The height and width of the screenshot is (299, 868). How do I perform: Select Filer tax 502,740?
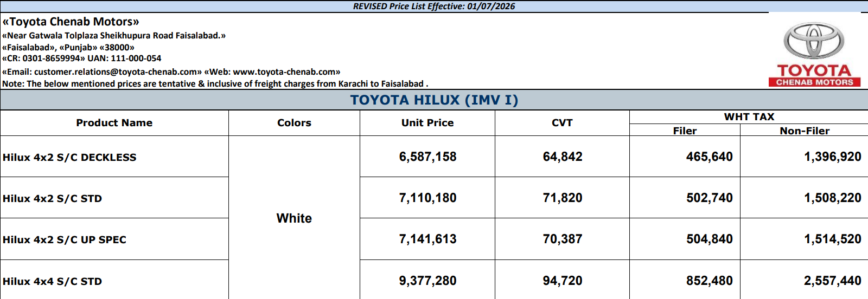point(709,198)
